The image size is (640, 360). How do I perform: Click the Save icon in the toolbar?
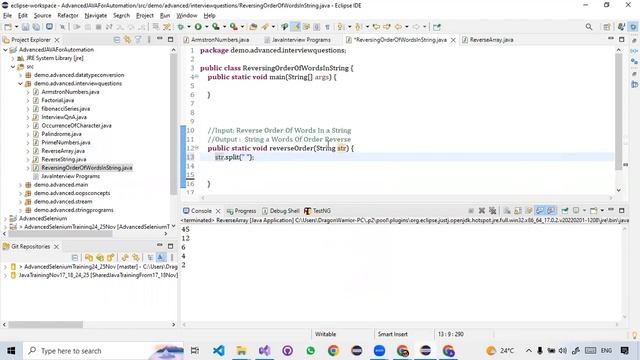[26, 27]
